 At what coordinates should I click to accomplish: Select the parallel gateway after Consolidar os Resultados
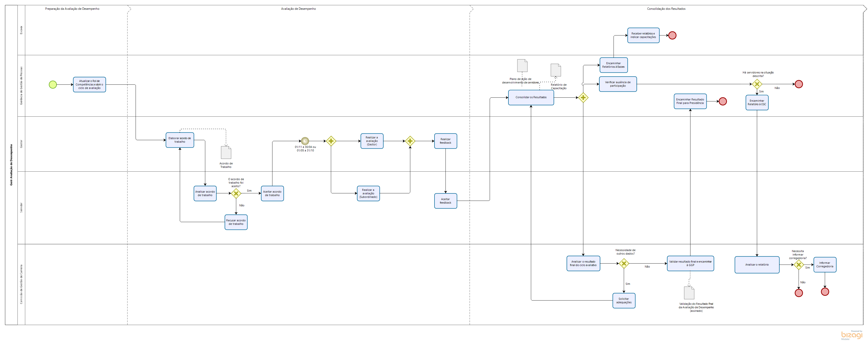(583, 98)
